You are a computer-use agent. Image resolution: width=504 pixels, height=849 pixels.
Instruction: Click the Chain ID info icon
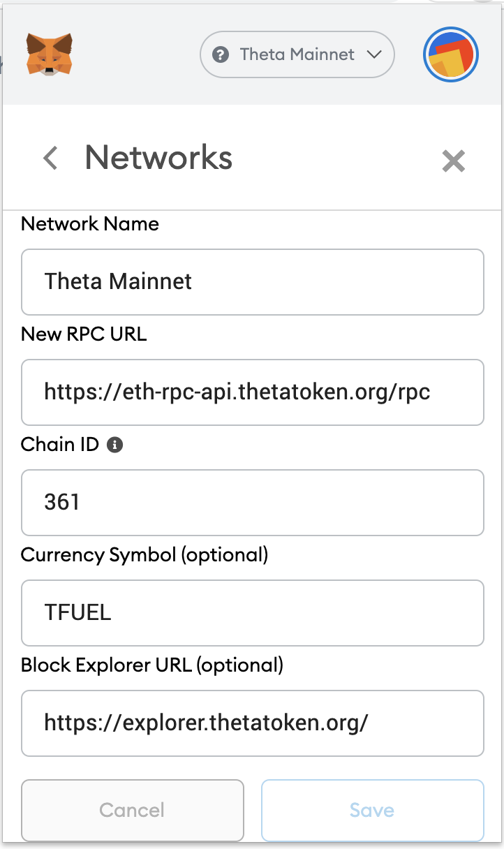pos(114,445)
